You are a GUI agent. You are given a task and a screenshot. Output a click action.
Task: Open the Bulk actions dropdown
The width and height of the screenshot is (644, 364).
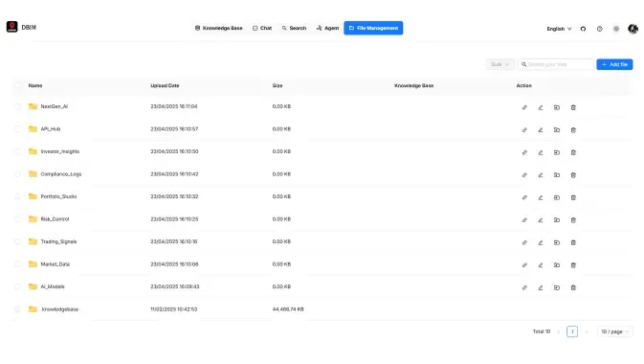[x=500, y=64]
